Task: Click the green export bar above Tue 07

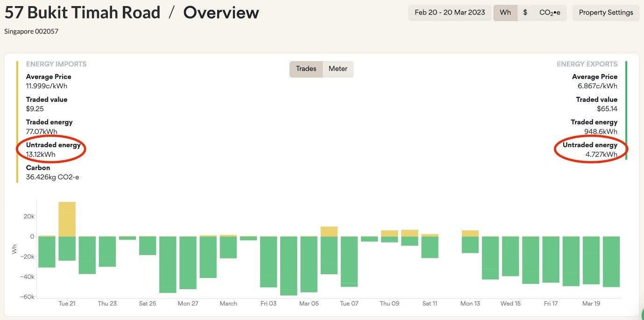Action: pyautogui.click(x=349, y=261)
